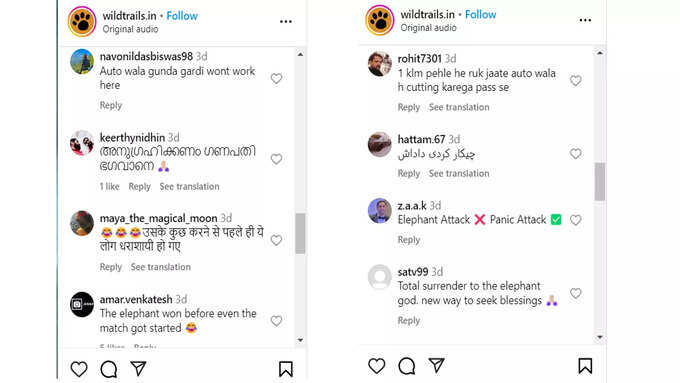Toggle like on satv99's comment
Viewport: 680px width, 383px height.
(x=575, y=293)
